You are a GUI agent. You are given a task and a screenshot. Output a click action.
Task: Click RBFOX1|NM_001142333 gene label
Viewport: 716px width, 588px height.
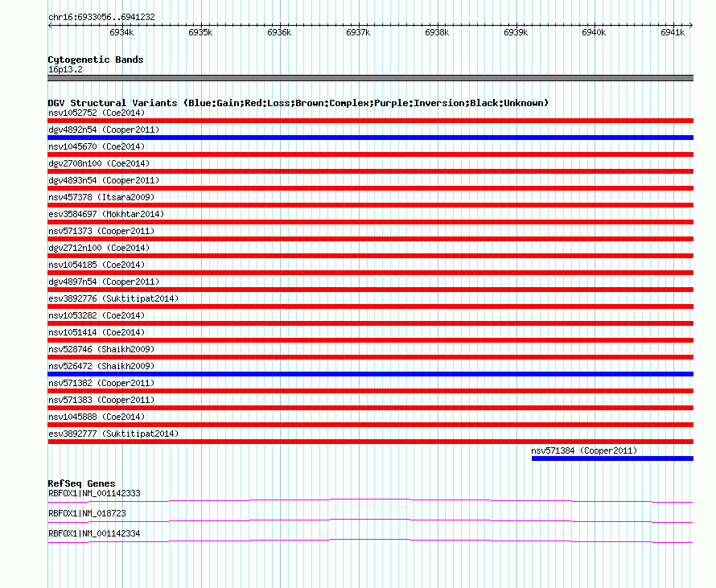tap(94, 493)
